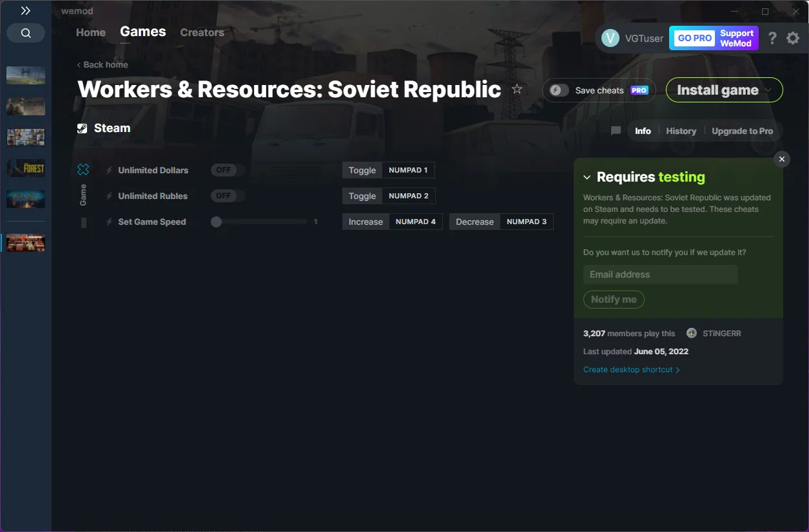Click the small square icon below Game label

pyautogui.click(x=84, y=223)
